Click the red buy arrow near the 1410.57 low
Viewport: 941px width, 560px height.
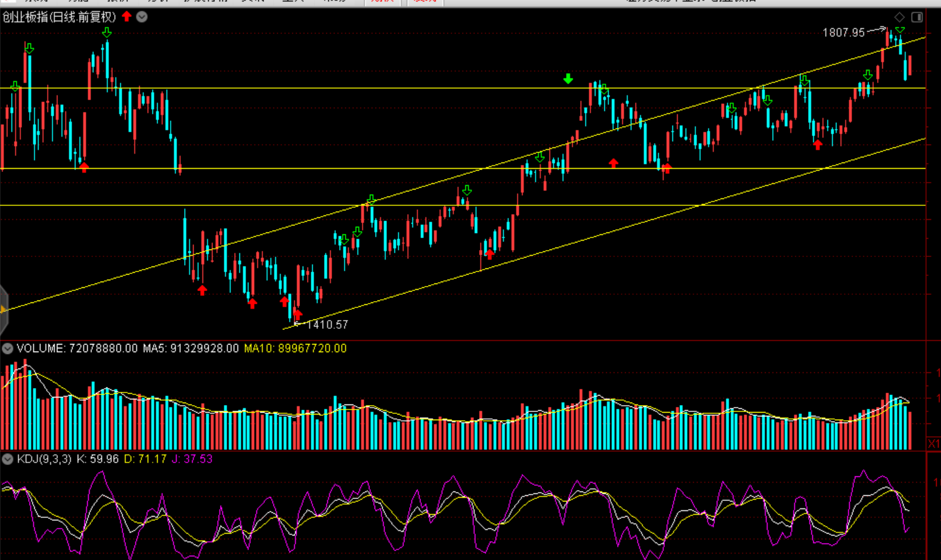(x=297, y=314)
